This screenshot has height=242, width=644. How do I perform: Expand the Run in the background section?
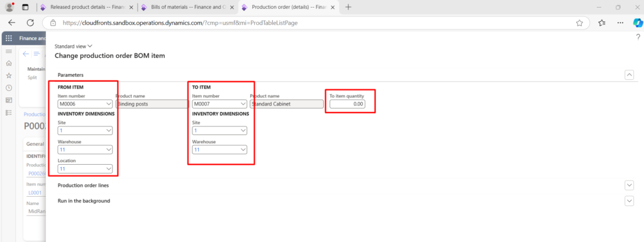[x=629, y=201]
